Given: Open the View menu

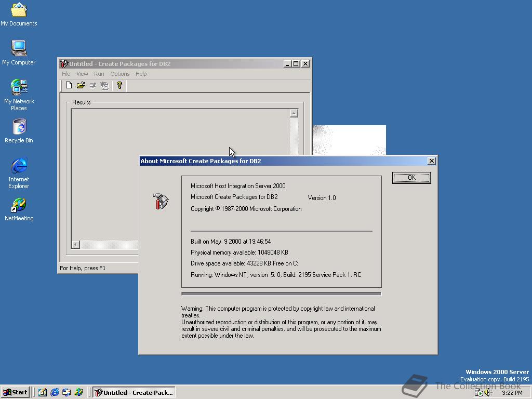Looking at the screenshot, I should (82, 74).
